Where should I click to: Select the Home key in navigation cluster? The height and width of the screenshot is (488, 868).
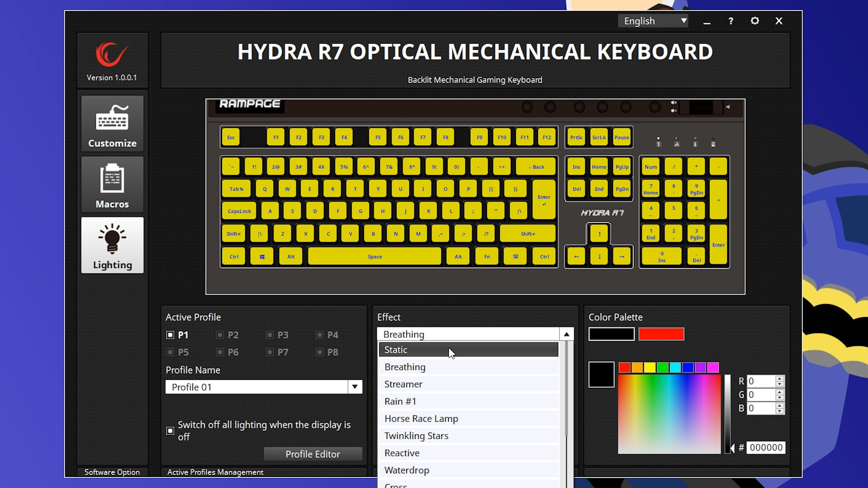point(599,167)
